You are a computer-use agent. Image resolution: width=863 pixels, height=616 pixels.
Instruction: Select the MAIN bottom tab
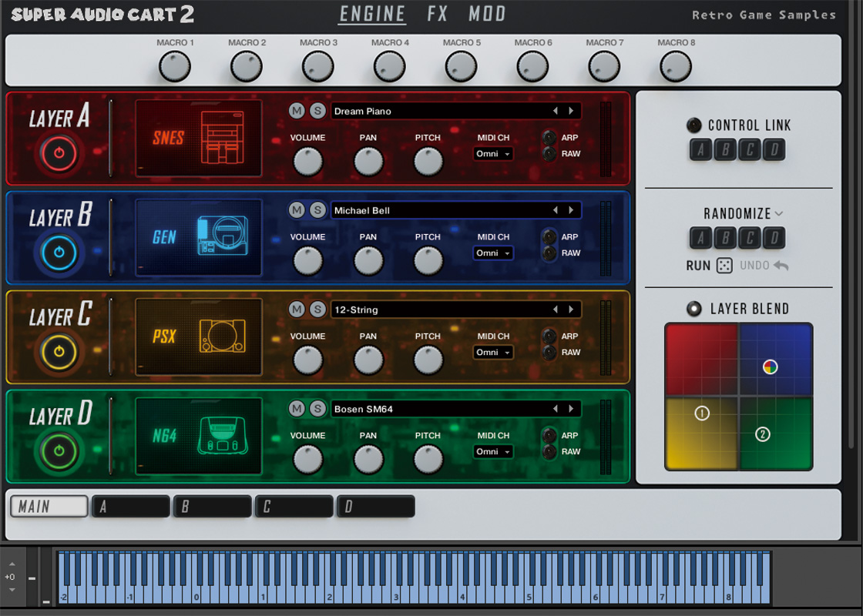pos(49,507)
